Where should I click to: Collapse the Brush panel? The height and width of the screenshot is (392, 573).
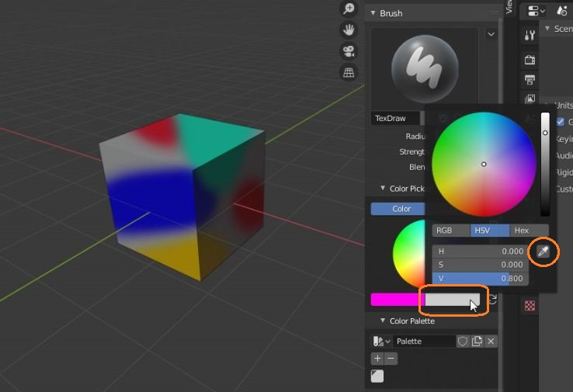click(x=373, y=13)
